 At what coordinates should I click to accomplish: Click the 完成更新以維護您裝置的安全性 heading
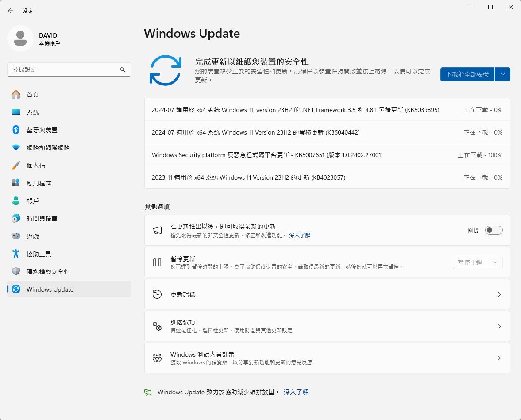click(251, 62)
